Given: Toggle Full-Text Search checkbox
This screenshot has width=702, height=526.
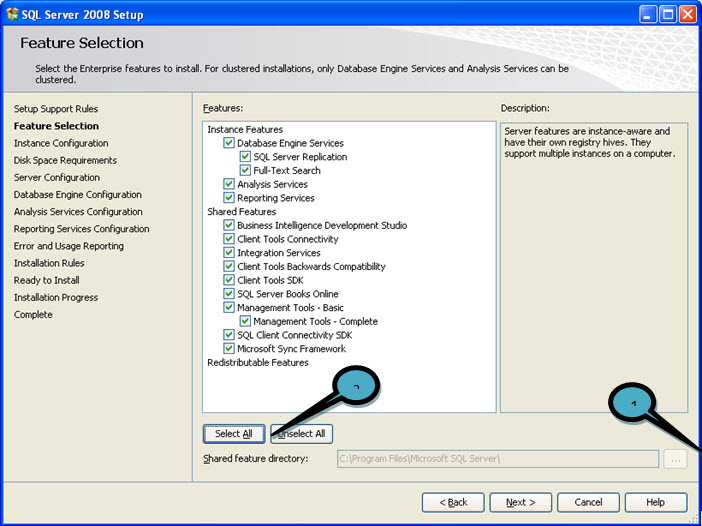Looking at the screenshot, I should [x=245, y=170].
